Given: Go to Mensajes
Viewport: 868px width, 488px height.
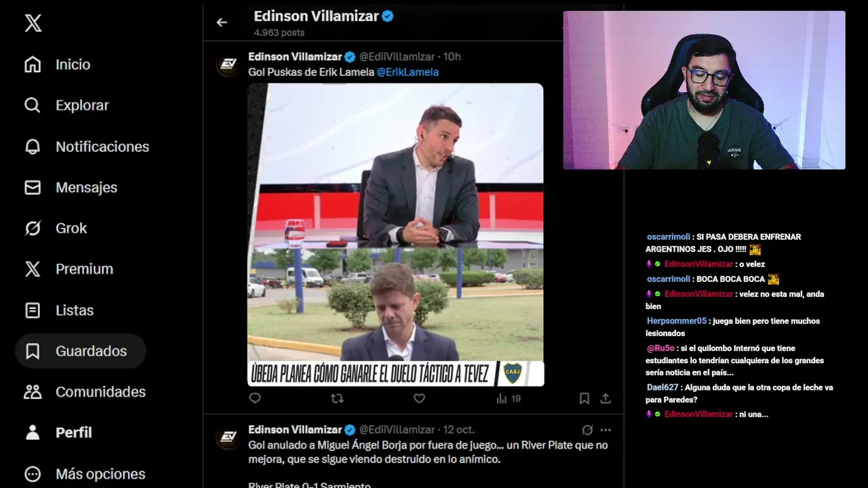Looking at the screenshot, I should pos(71,187).
